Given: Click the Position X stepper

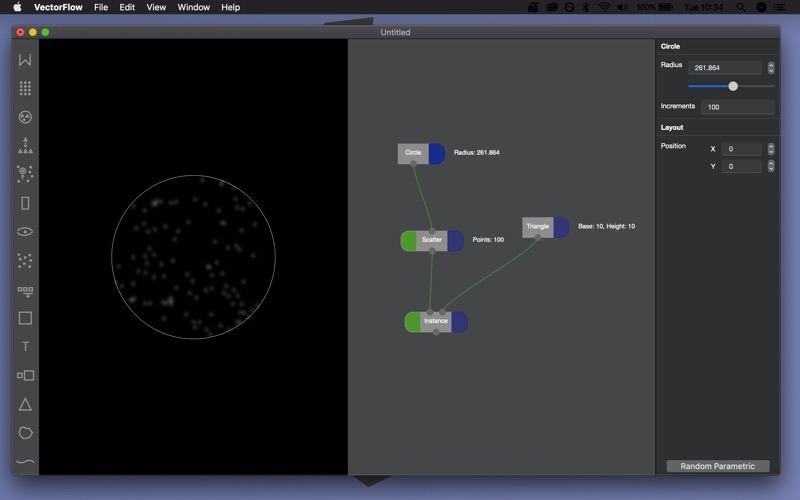Looking at the screenshot, I should (771, 149).
